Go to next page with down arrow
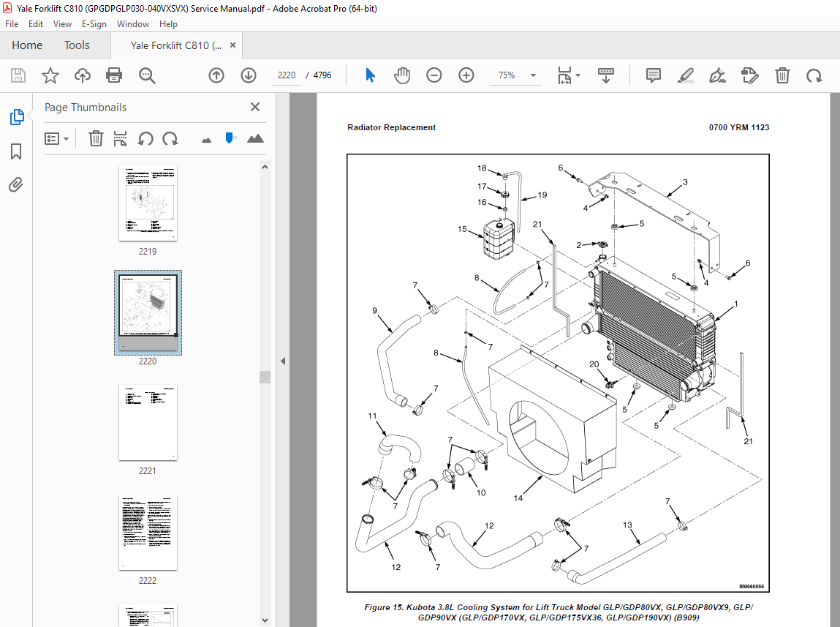Viewport: 840px width, 627px height. [x=249, y=75]
